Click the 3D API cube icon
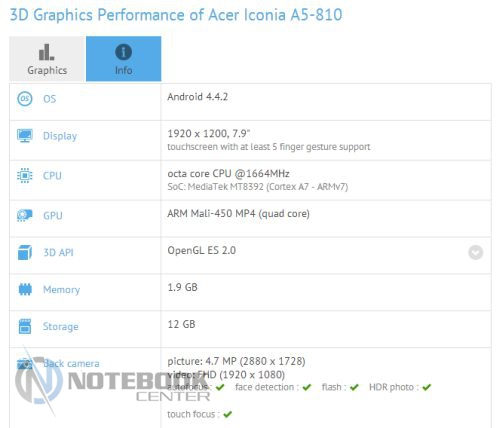Image resolution: width=500 pixels, height=428 pixels. click(25, 252)
